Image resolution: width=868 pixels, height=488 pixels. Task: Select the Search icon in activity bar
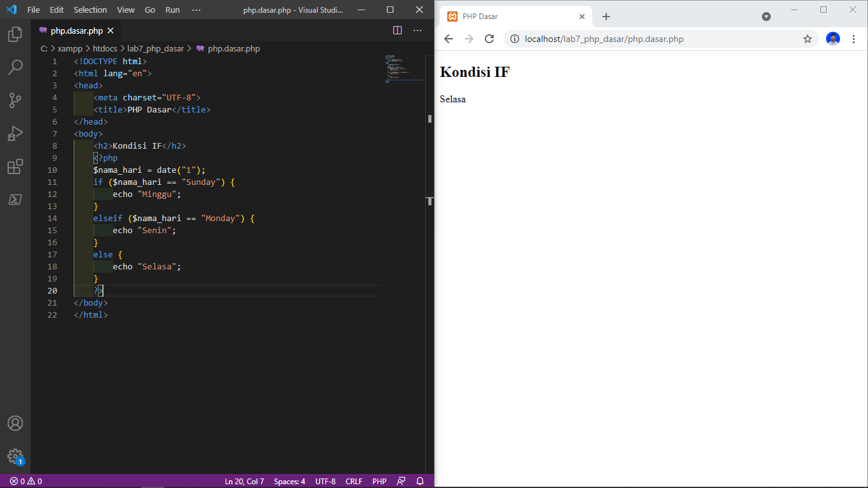pyautogui.click(x=14, y=67)
